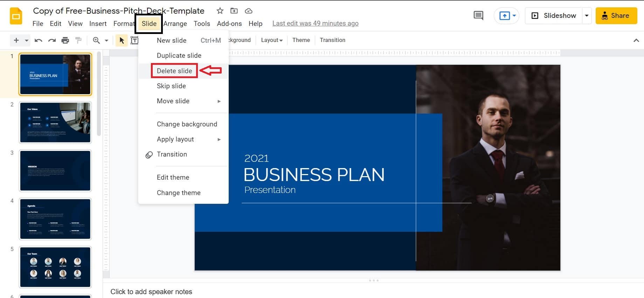Viewport: 644px width, 298px height.
Task: Open the Insert menu
Action: [98, 23]
